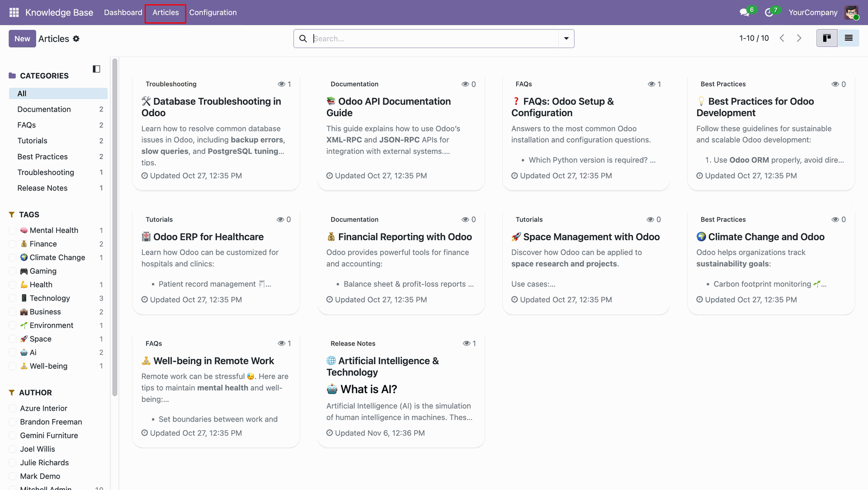Click the New article button
Viewport: 868px width, 490px height.
pyautogui.click(x=22, y=39)
